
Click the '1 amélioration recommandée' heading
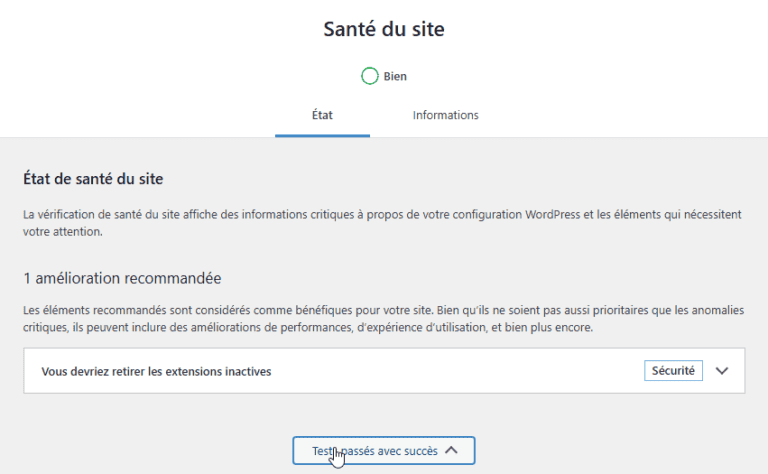pyautogui.click(x=122, y=277)
